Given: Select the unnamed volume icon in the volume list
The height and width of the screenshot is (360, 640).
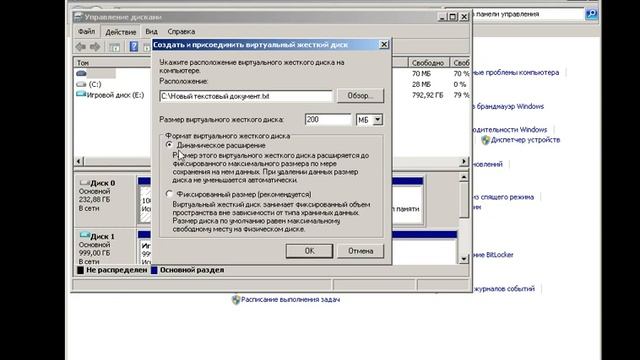Looking at the screenshot, I should point(81,73).
